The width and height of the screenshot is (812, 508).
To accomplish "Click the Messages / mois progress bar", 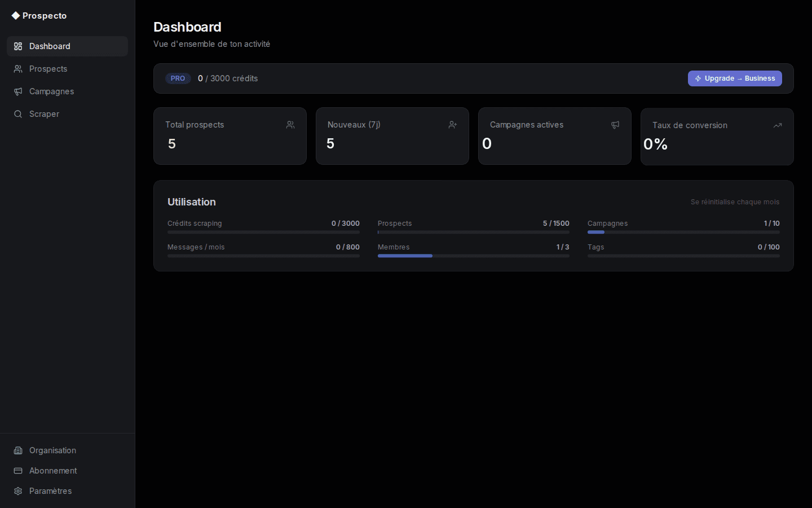I will (x=263, y=256).
